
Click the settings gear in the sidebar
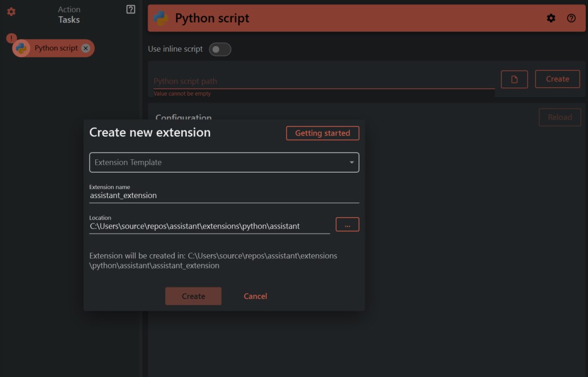pos(11,12)
